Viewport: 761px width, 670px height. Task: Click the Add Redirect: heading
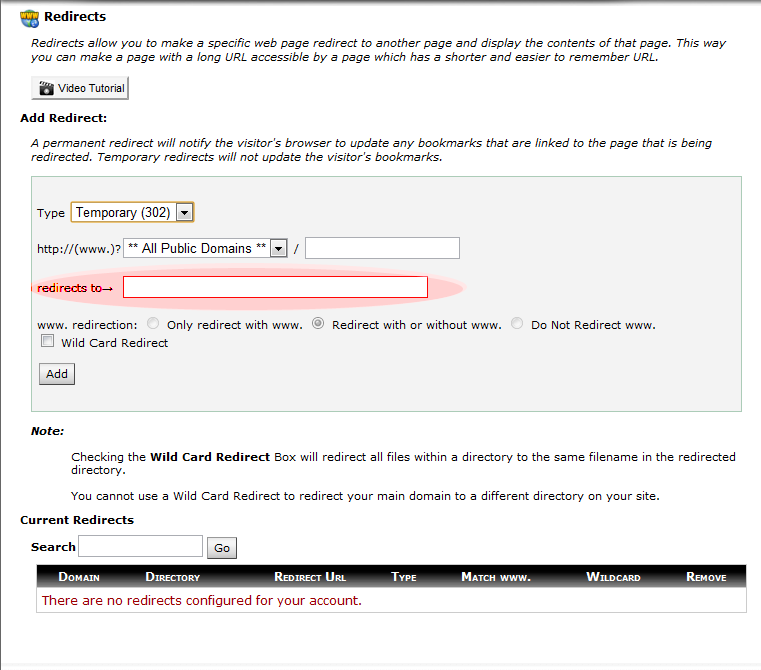click(x=64, y=118)
